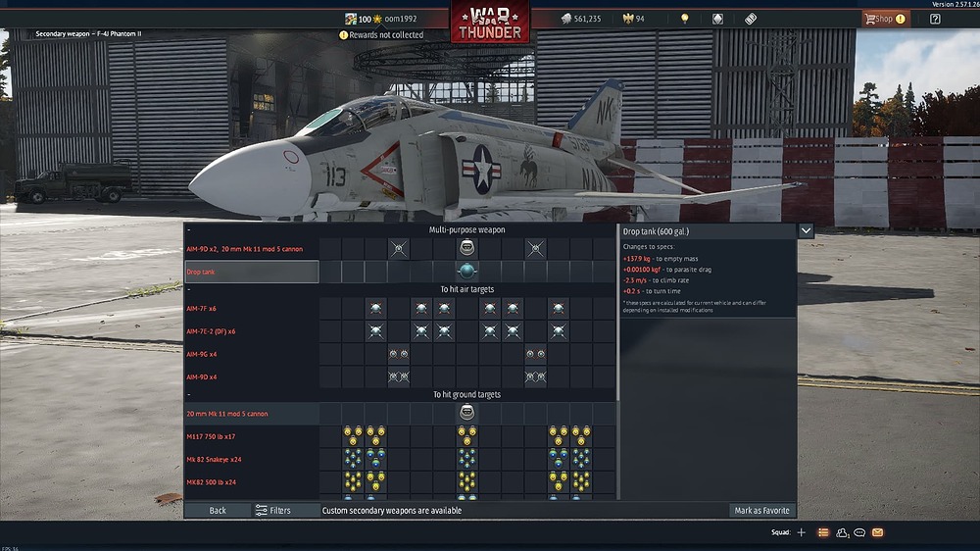Screen dimensions: 980x551
Task: Click the drop tank icon in the Drop tank row
Action: click(466, 271)
